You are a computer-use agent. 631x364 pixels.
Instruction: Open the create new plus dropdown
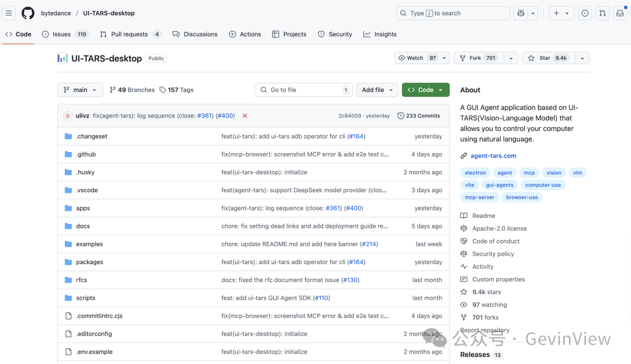click(x=561, y=13)
